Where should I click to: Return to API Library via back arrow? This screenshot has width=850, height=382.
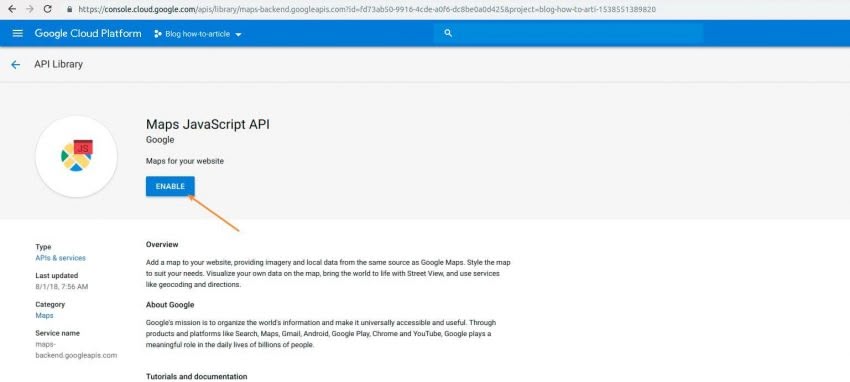(x=15, y=64)
